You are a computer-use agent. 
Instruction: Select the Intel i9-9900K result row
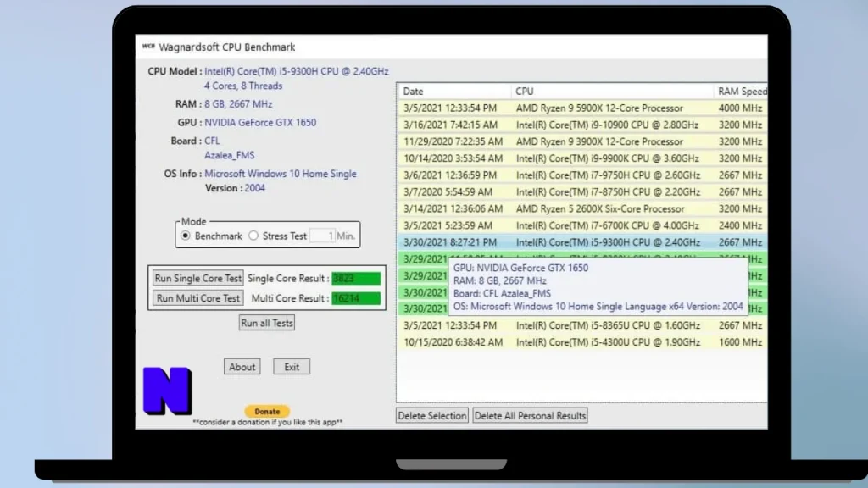[582, 158]
